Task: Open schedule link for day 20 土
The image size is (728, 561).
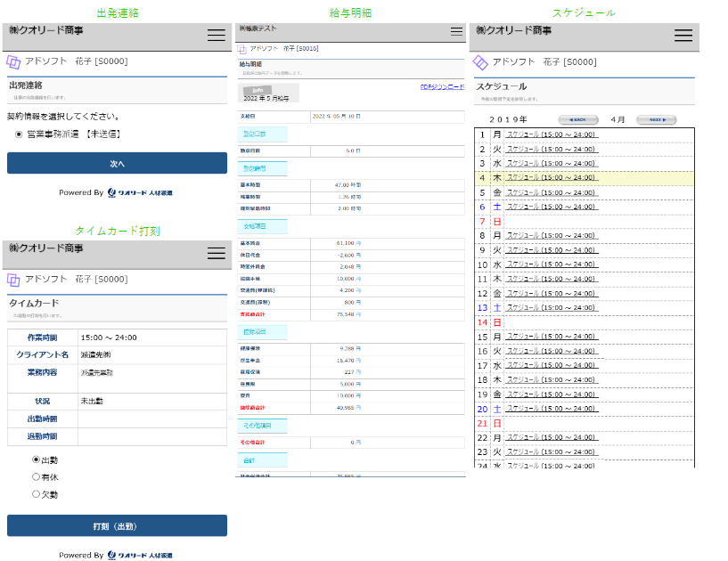Action: point(551,409)
